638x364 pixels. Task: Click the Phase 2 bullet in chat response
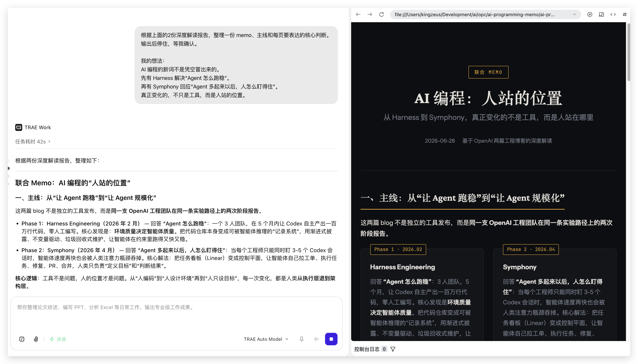point(179,258)
